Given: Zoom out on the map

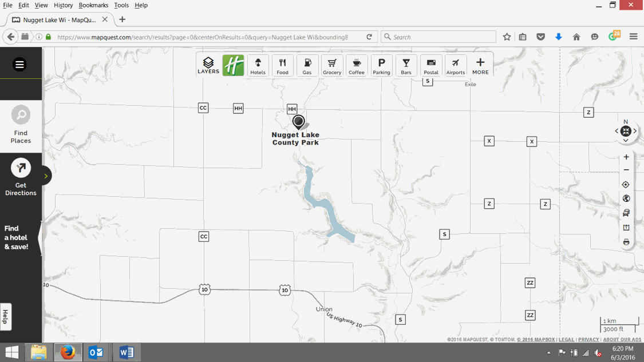Looking at the screenshot, I should pyautogui.click(x=626, y=170).
